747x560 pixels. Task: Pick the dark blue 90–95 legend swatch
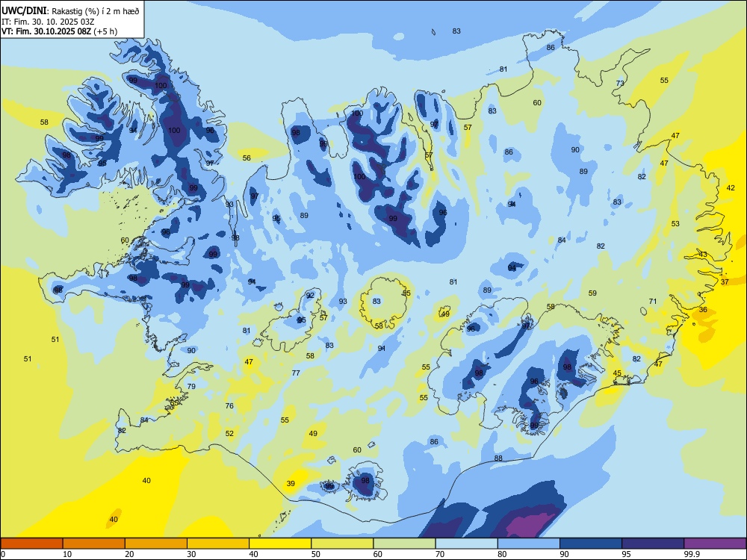pyautogui.click(x=591, y=544)
